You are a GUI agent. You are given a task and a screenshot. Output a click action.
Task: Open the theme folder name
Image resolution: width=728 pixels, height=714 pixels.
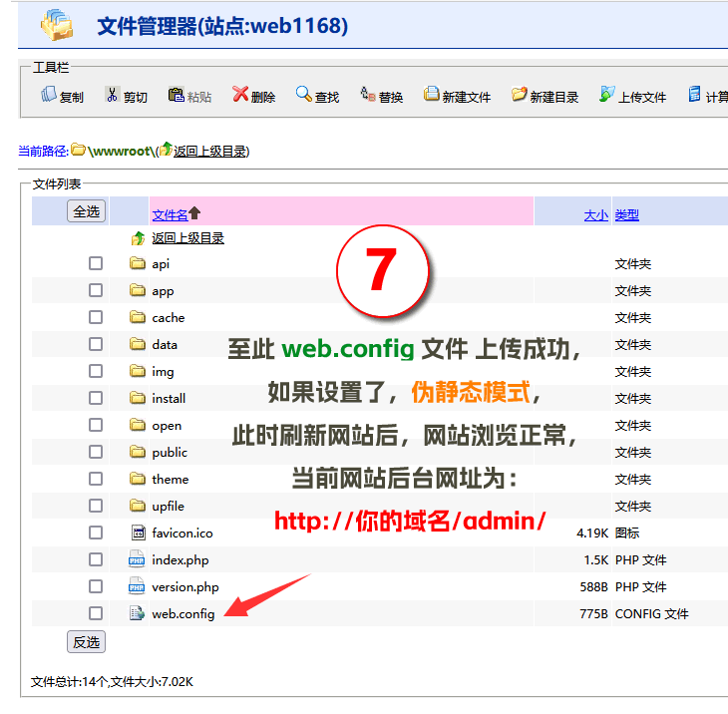(x=171, y=479)
